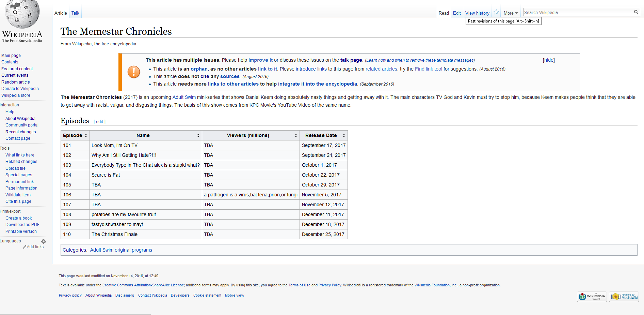Click the Wikimedia project badge
The height and width of the screenshot is (315, 644).
(592, 297)
